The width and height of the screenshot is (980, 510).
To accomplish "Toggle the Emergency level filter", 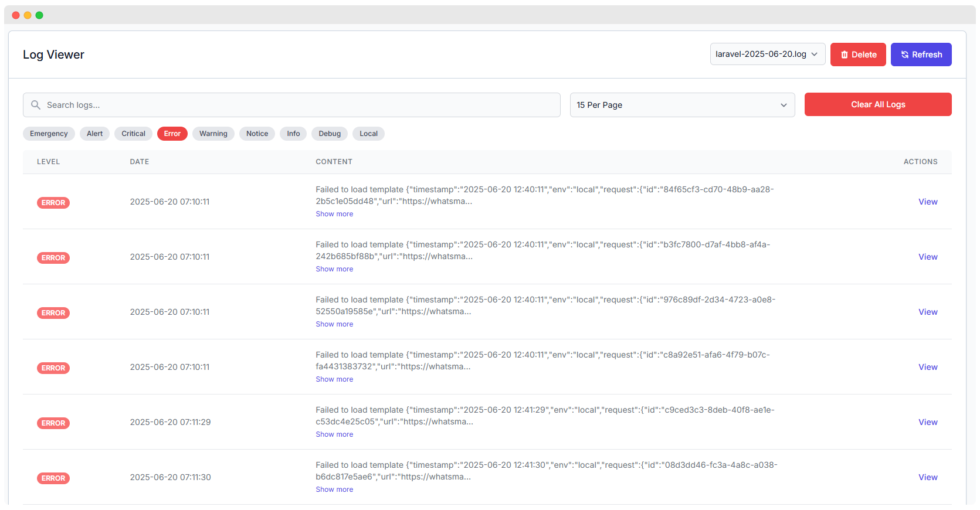I will 49,134.
